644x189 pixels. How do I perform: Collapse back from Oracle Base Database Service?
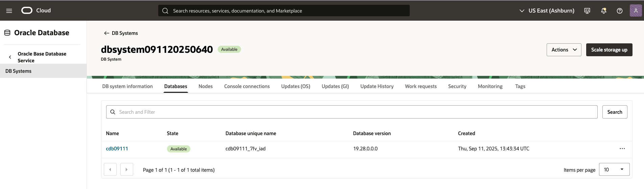click(10, 57)
